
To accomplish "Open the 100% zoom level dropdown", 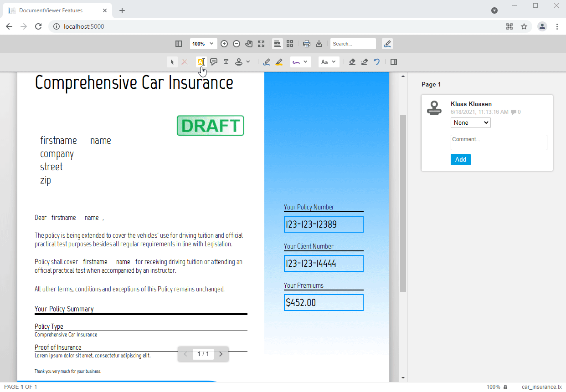I will tap(203, 44).
